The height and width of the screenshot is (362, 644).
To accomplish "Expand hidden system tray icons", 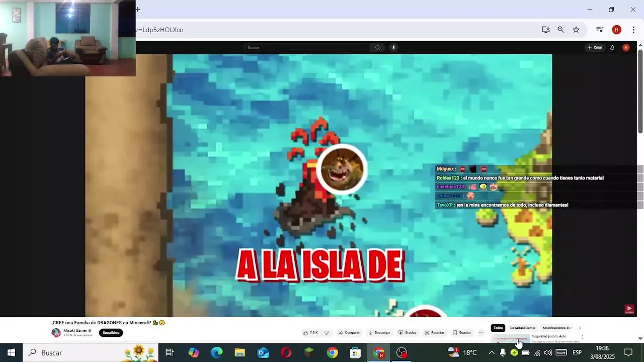I will [492, 352].
